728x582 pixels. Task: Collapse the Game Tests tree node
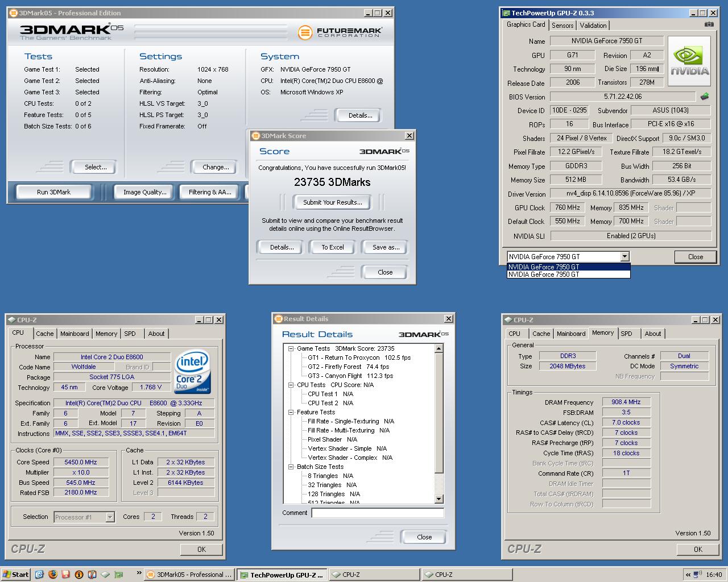291,348
